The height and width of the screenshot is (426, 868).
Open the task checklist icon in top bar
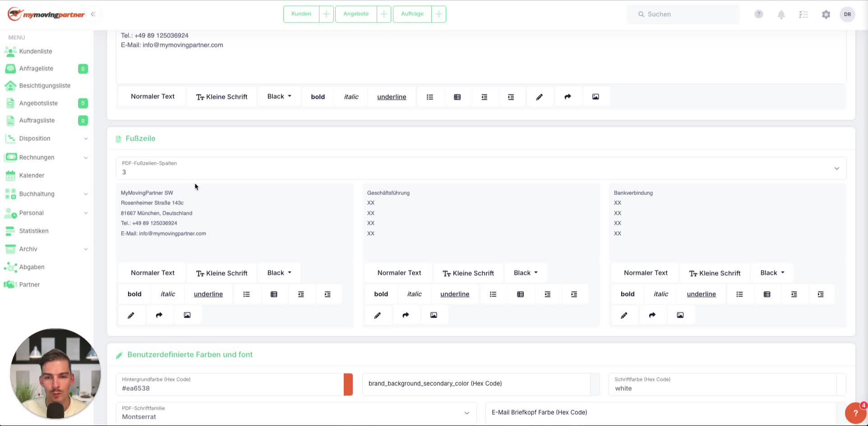pyautogui.click(x=803, y=14)
